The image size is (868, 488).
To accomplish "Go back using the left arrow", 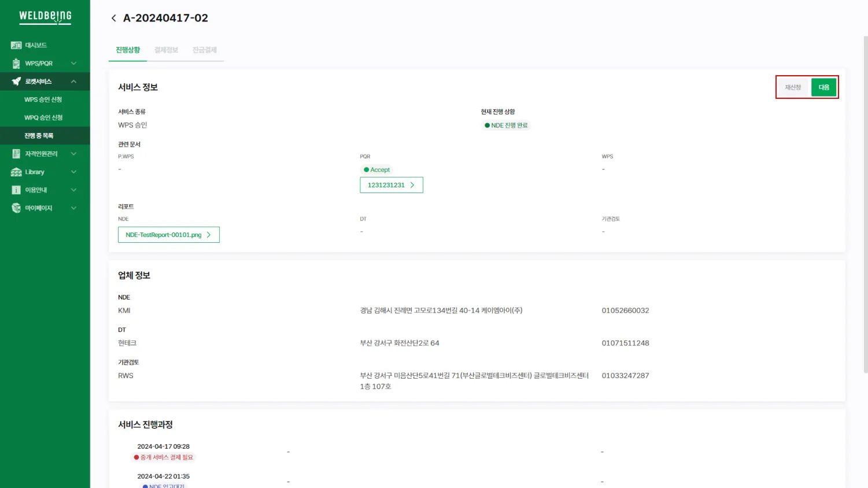I will (113, 19).
